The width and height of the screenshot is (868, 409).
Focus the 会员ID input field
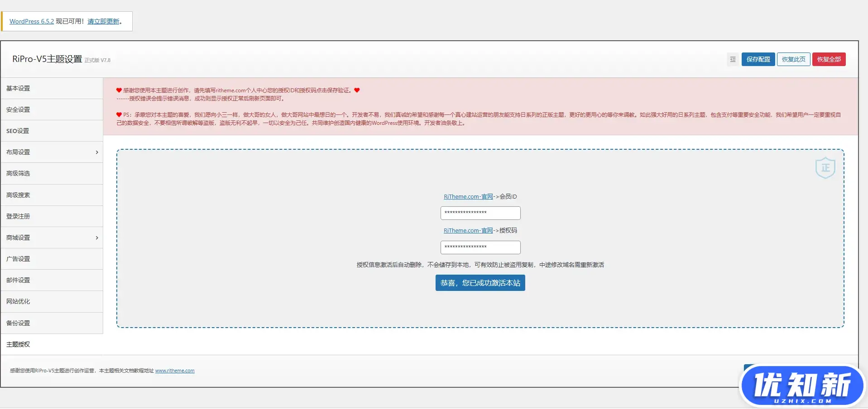pos(480,213)
